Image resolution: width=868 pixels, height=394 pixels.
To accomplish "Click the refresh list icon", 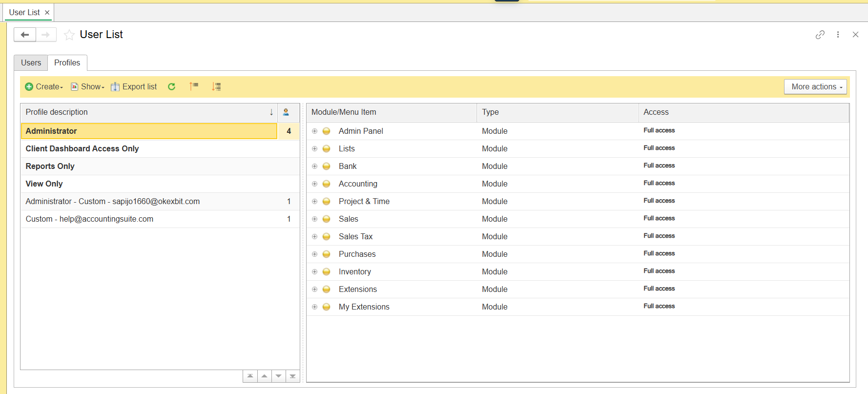I will click(x=171, y=86).
